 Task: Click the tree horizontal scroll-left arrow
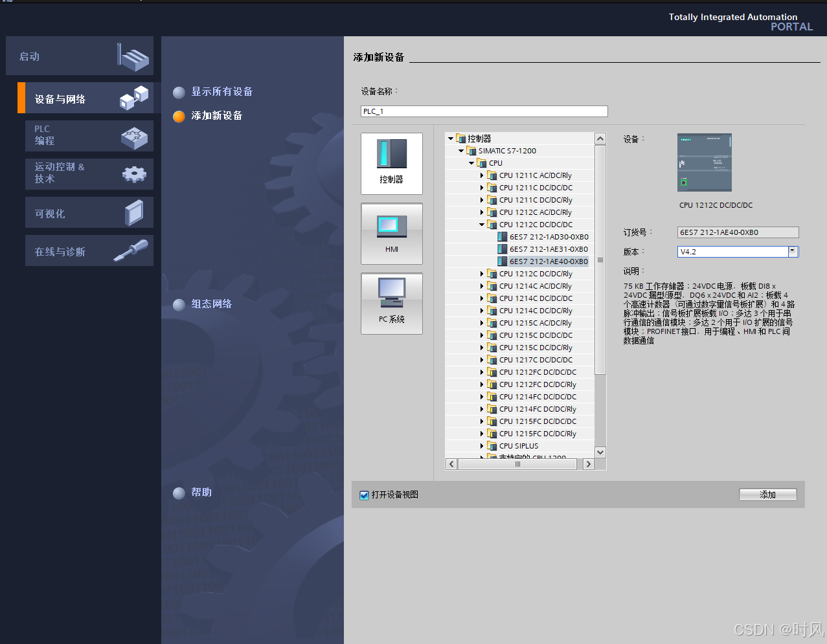tap(451, 464)
